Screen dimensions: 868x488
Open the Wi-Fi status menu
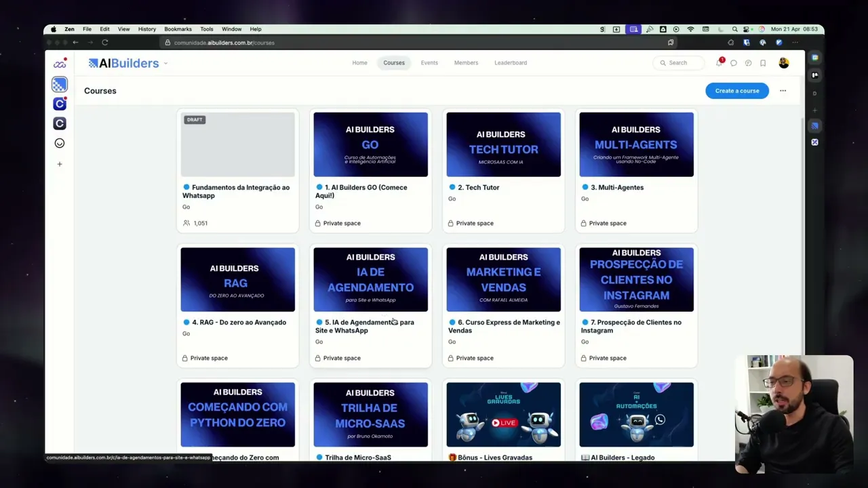point(690,29)
